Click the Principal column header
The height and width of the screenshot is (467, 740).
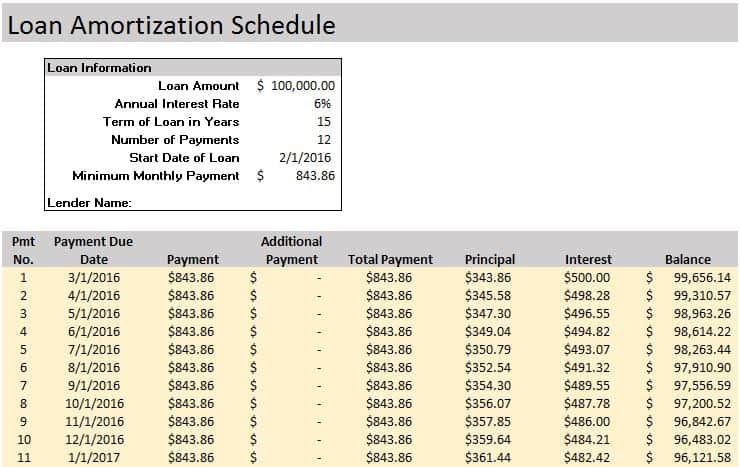[490, 259]
